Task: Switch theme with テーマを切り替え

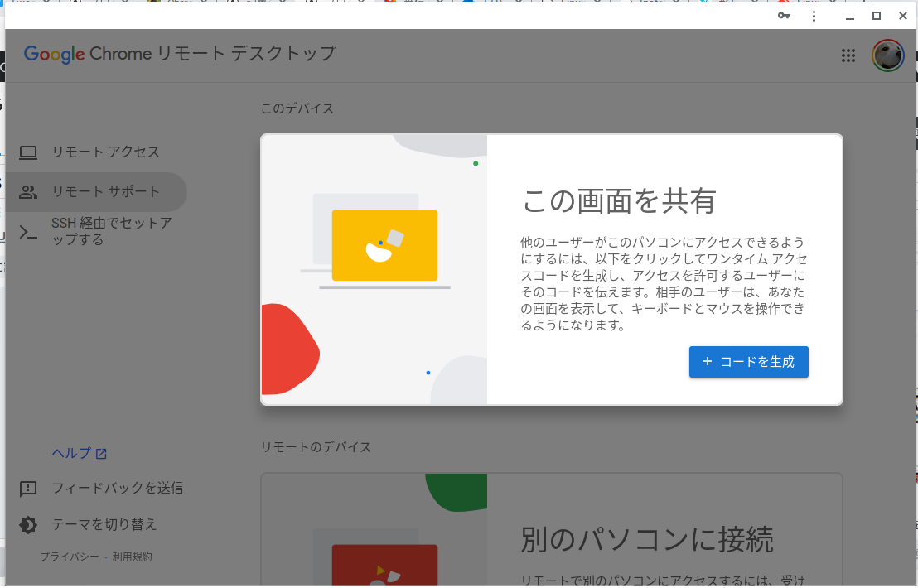Action: pyautogui.click(x=104, y=524)
